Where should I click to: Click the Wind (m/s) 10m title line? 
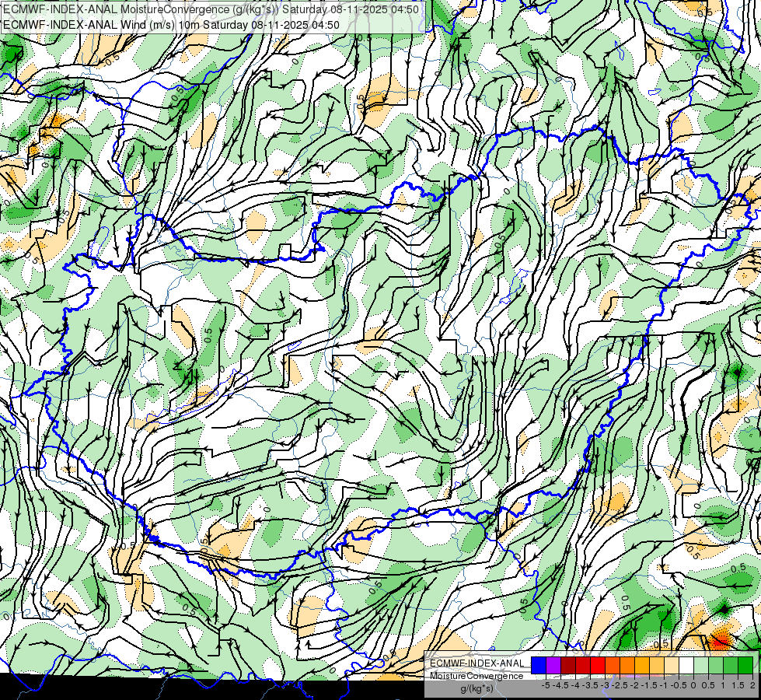coord(171,25)
